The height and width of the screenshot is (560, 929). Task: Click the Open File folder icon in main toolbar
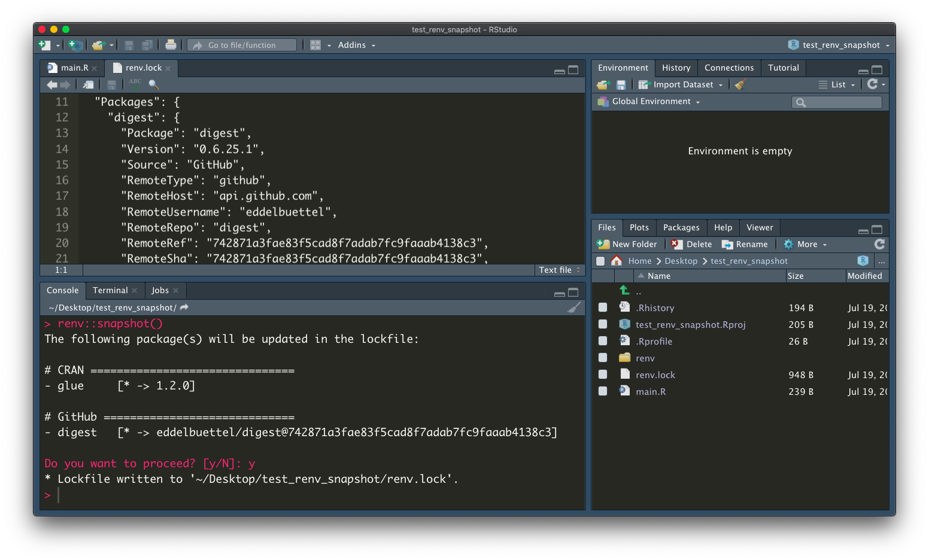point(98,45)
